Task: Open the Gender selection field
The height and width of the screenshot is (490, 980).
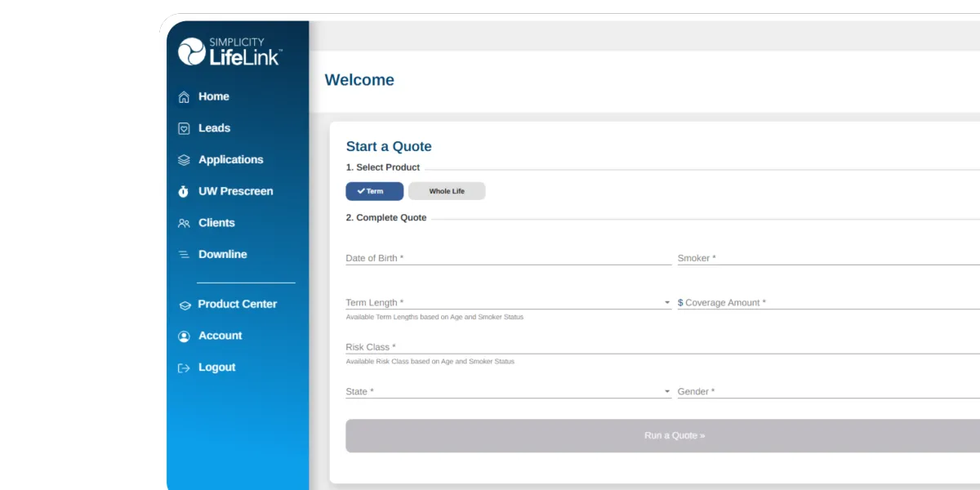Action: (828, 391)
